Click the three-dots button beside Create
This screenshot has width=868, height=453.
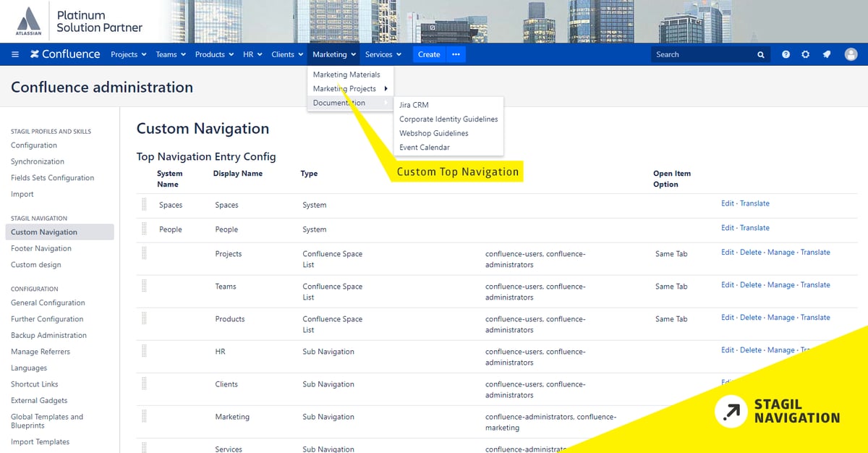(x=456, y=54)
